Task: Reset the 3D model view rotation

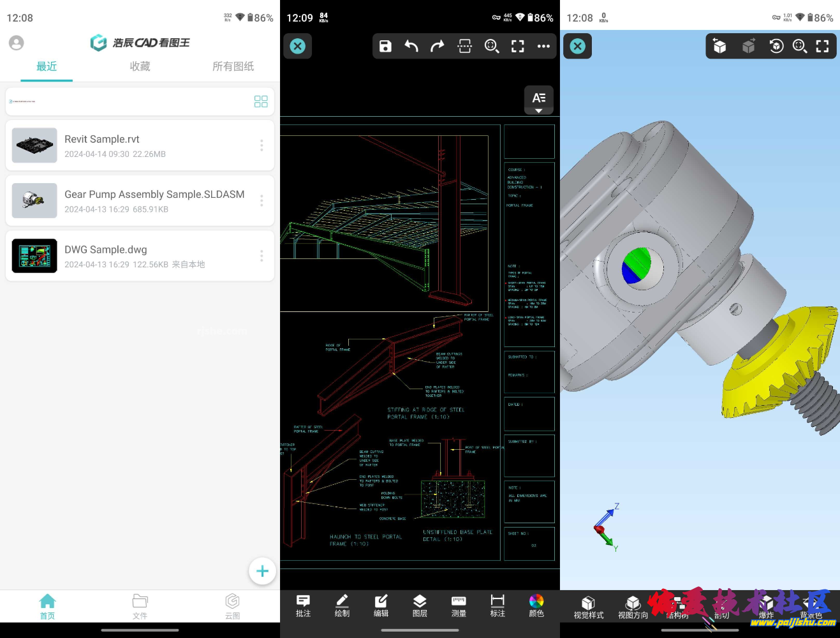Action: pyautogui.click(x=776, y=46)
